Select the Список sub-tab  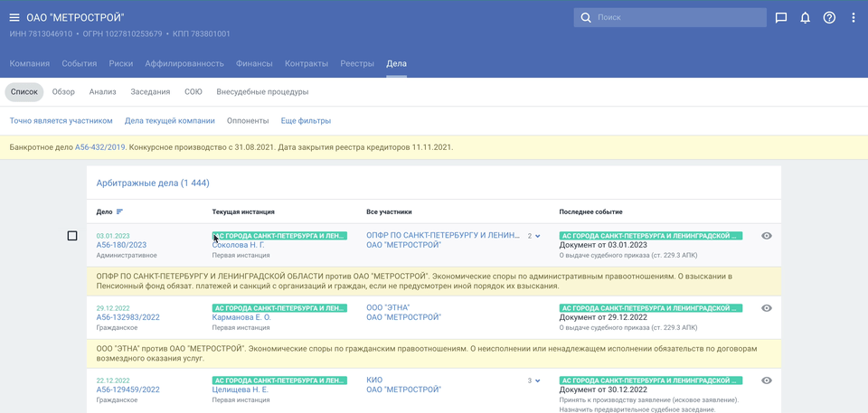[24, 92]
